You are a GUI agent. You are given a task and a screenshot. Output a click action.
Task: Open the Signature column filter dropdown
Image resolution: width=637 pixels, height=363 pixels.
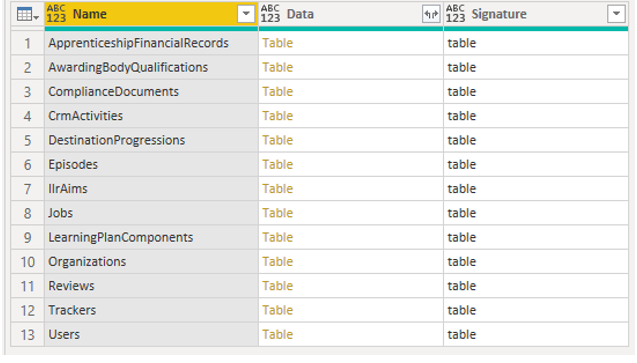[616, 14]
